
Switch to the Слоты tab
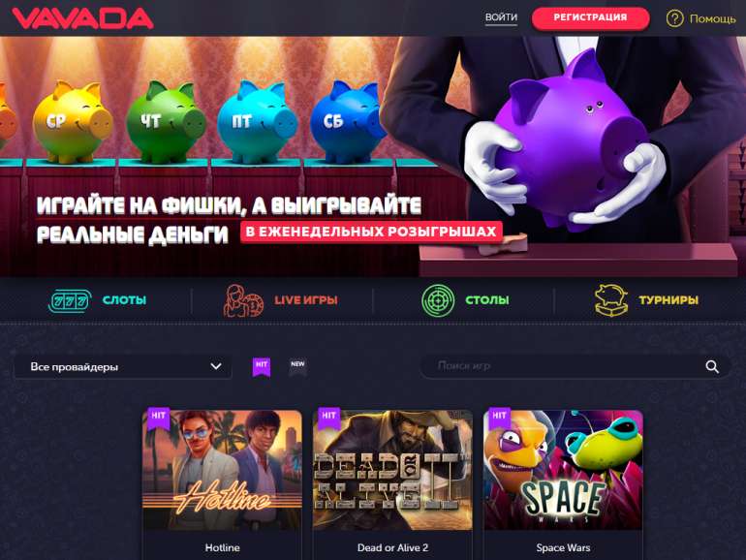(x=124, y=300)
